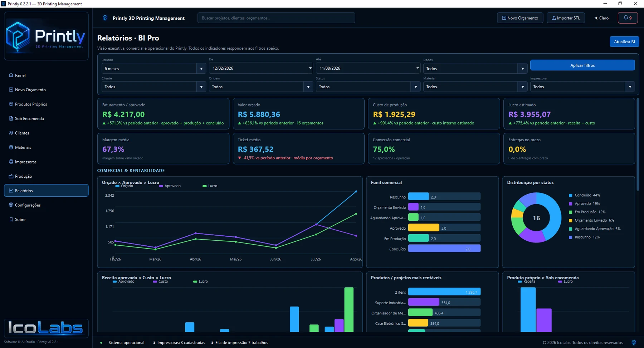Click the Relatórios chart icon in sidebar
Viewport: 644px width, 348px height.
tap(11, 191)
